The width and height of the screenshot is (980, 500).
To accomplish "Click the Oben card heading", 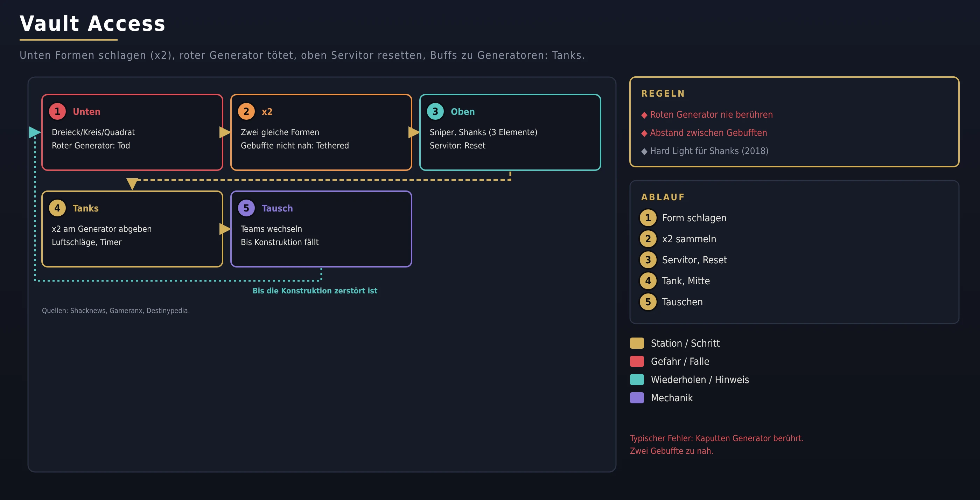I will coord(463,112).
